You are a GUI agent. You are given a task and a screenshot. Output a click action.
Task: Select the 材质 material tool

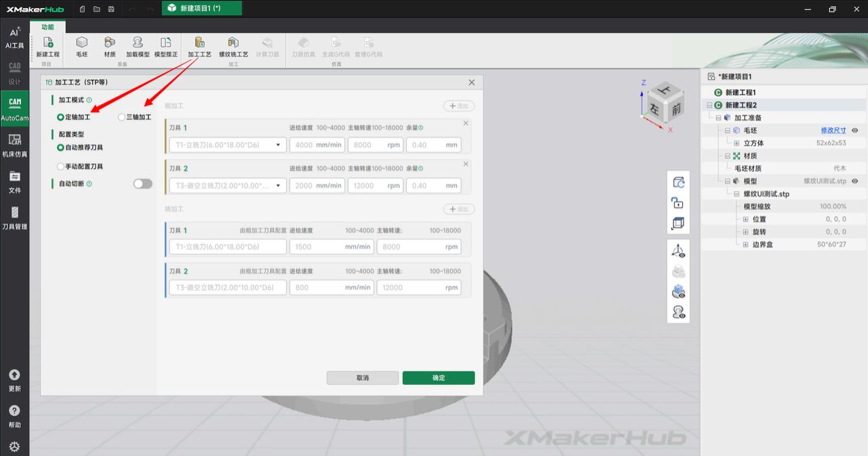[109, 47]
